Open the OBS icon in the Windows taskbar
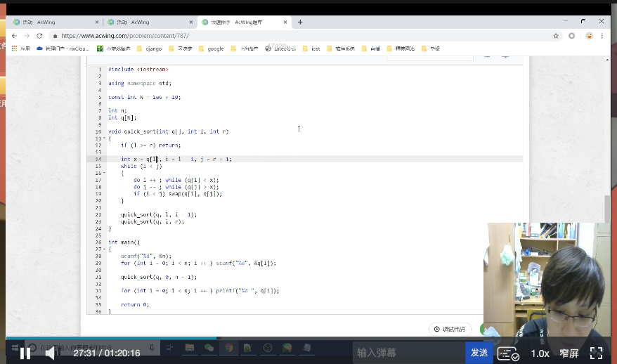This screenshot has width=617, height=364. tap(268, 348)
